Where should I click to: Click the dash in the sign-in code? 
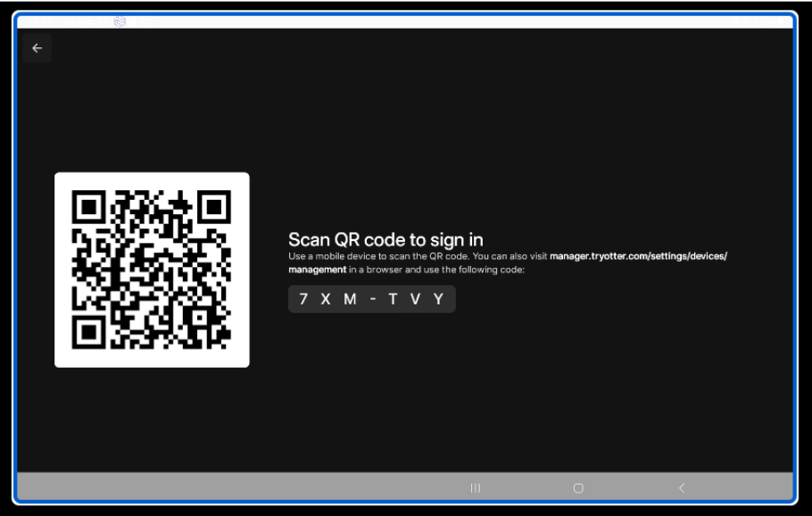372,299
